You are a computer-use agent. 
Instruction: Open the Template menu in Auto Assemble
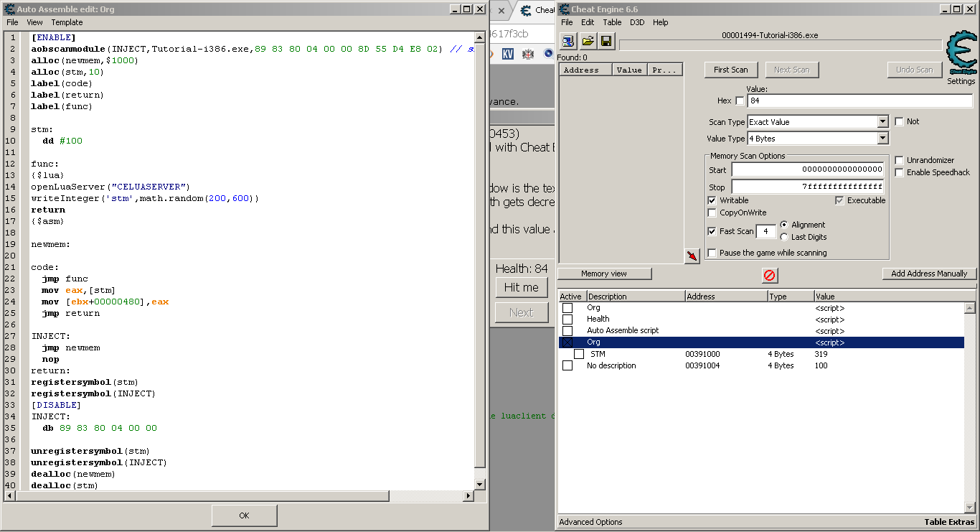point(67,22)
